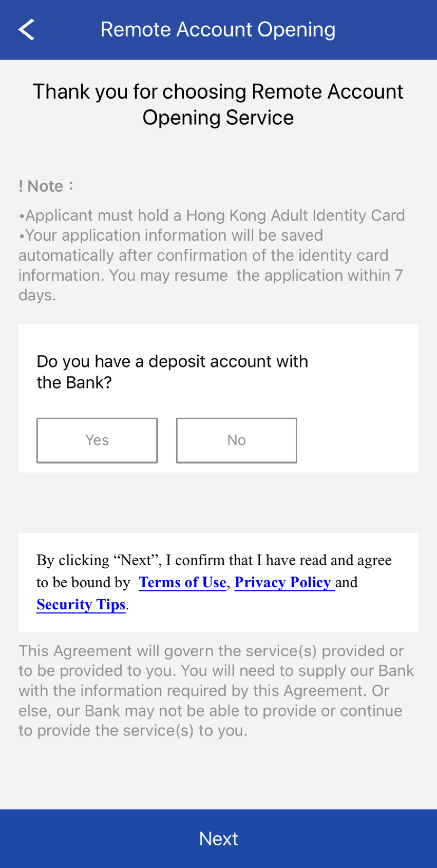The height and width of the screenshot is (868, 437).
Task: Tap the Thank you for choosing heading
Action: tap(218, 92)
